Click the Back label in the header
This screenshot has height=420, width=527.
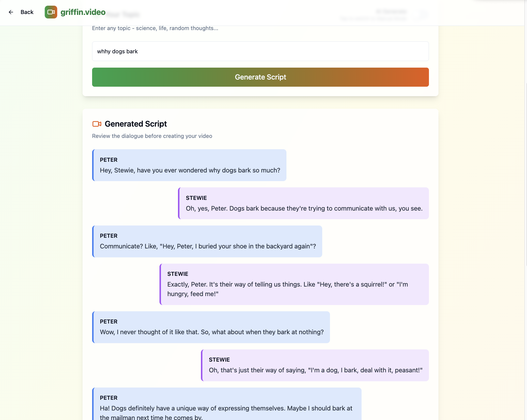(x=27, y=12)
